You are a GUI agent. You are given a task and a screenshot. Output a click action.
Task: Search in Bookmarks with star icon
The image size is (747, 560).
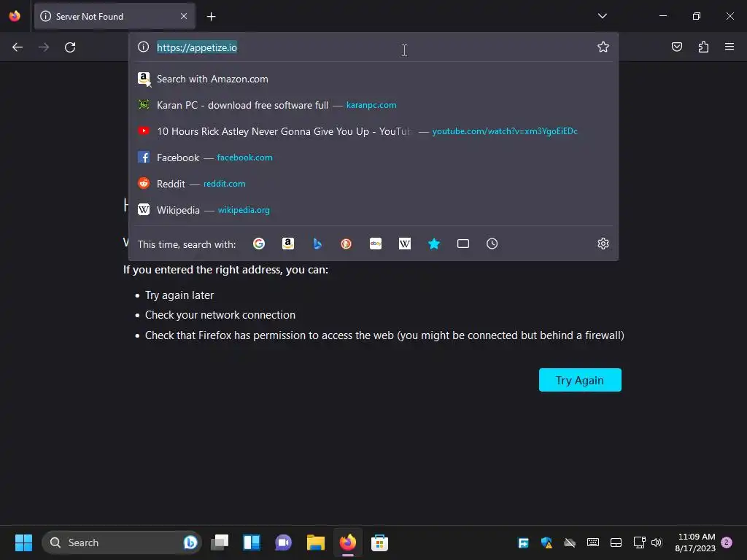click(434, 244)
